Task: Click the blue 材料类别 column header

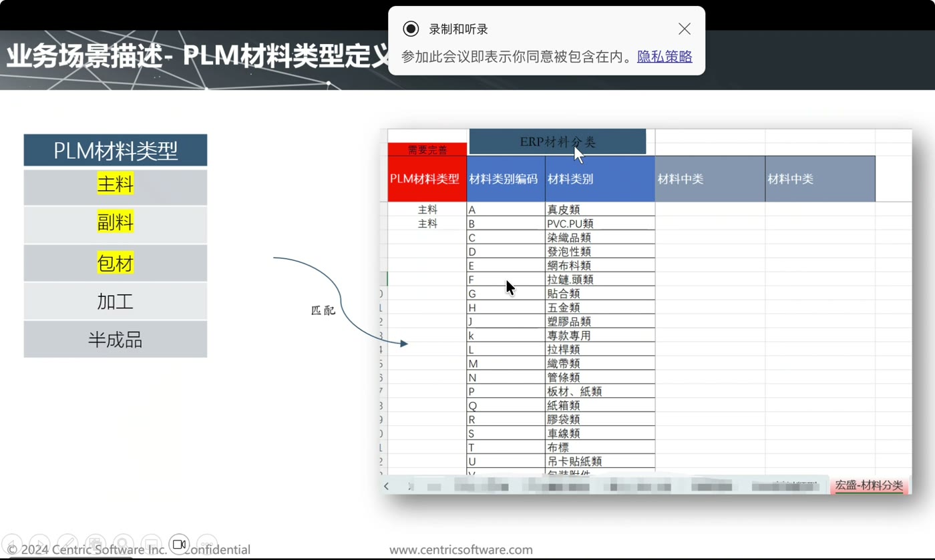Action: tap(600, 179)
